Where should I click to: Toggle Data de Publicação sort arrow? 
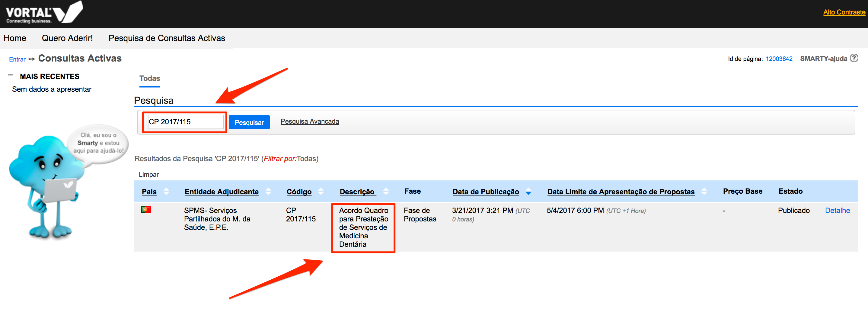[x=528, y=192]
